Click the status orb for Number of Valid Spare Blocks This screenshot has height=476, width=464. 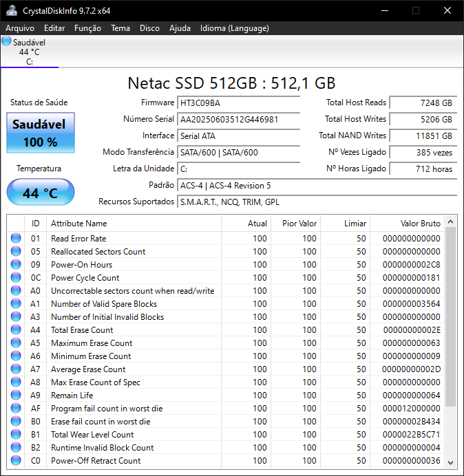[16, 303]
